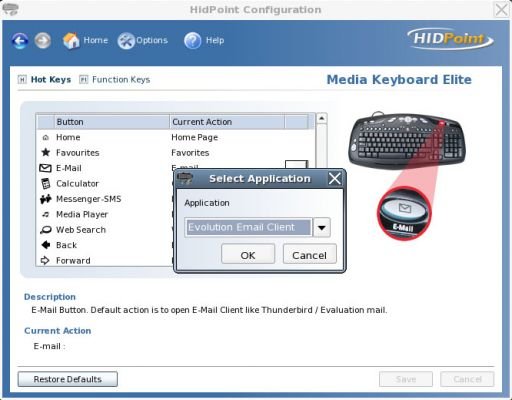Expand the Application dropdown arrow
The height and width of the screenshot is (400, 512).
pos(322,228)
